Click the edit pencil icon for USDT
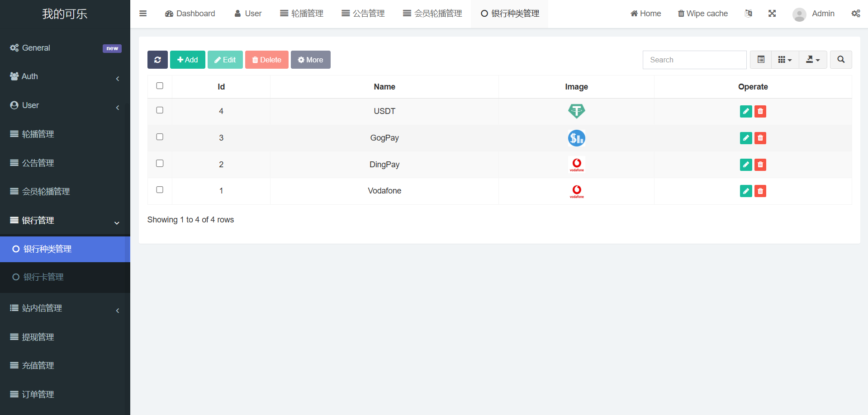 point(746,111)
